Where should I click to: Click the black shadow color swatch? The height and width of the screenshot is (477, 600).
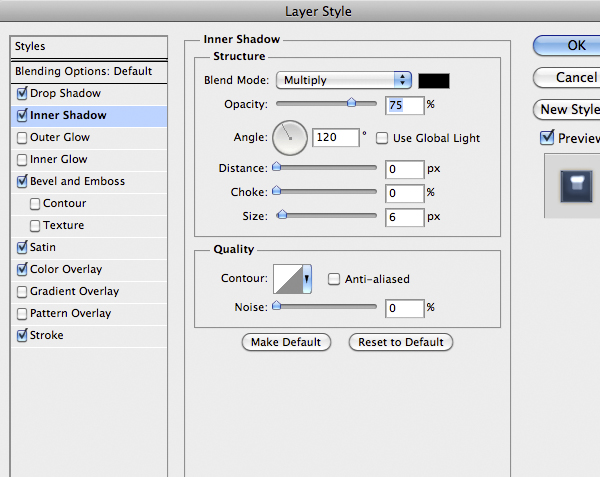[434, 80]
